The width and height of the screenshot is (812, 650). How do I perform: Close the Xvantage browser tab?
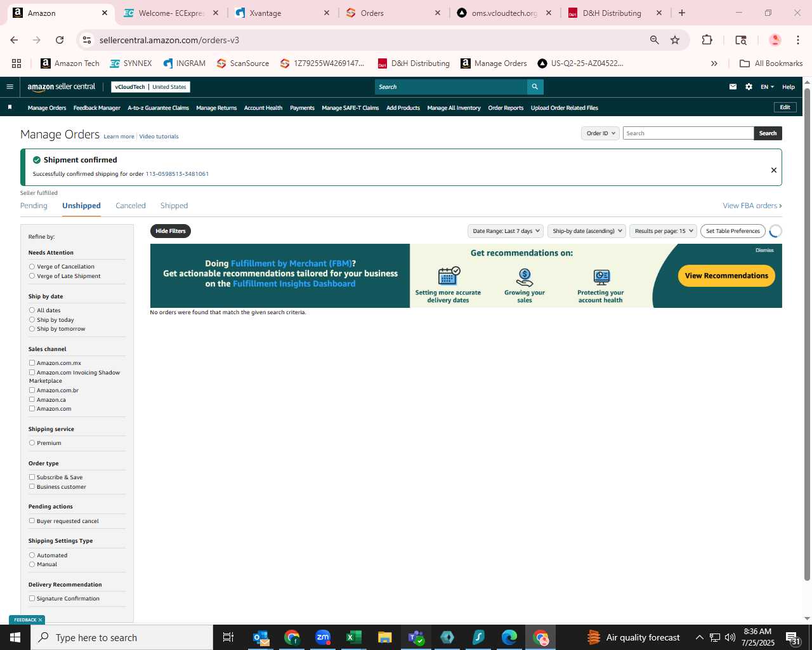coord(327,13)
